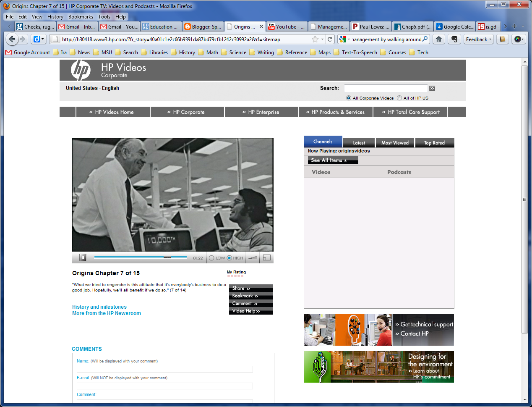Screen dimensions: 532x407
Task: Go to the Firefox Home page icon
Action: pyautogui.click(x=439, y=39)
